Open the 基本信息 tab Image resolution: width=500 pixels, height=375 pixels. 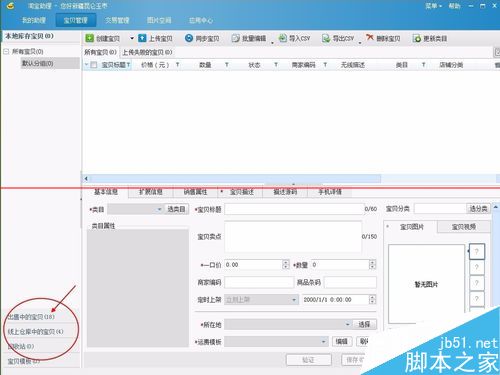106,192
